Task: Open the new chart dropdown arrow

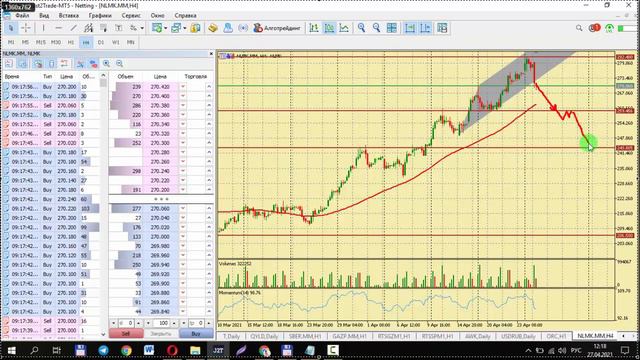Action: click(x=165, y=28)
